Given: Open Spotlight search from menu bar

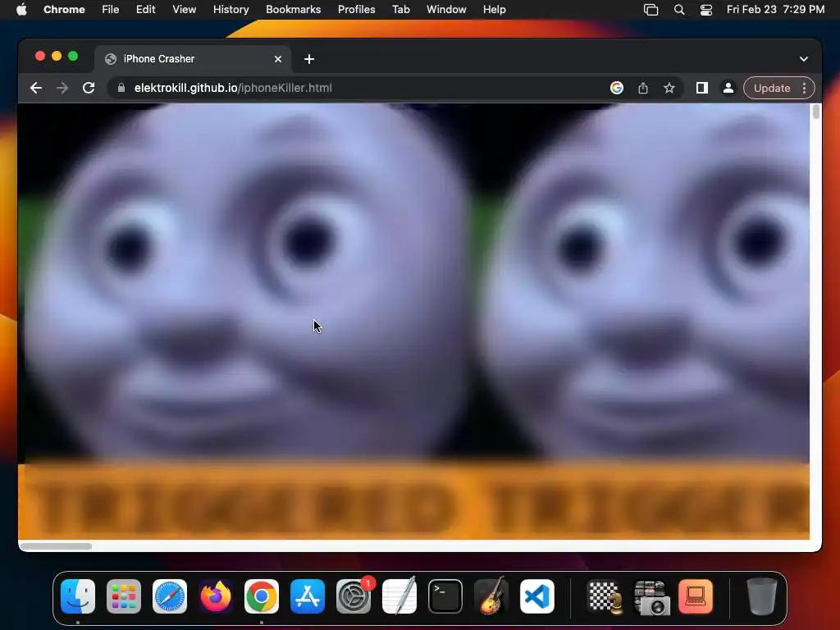Looking at the screenshot, I should pyautogui.click(x=678, y=10).
